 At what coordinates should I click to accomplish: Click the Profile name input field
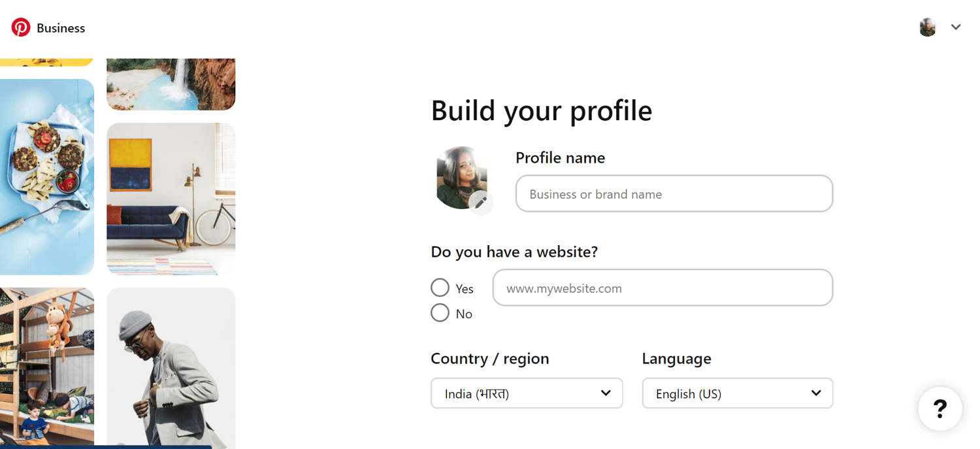click(674, 194)
